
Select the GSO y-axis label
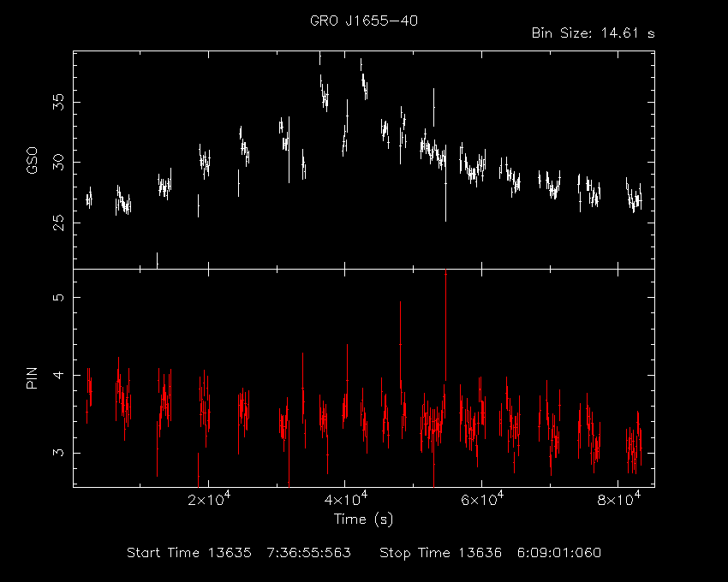pos(32,160)
